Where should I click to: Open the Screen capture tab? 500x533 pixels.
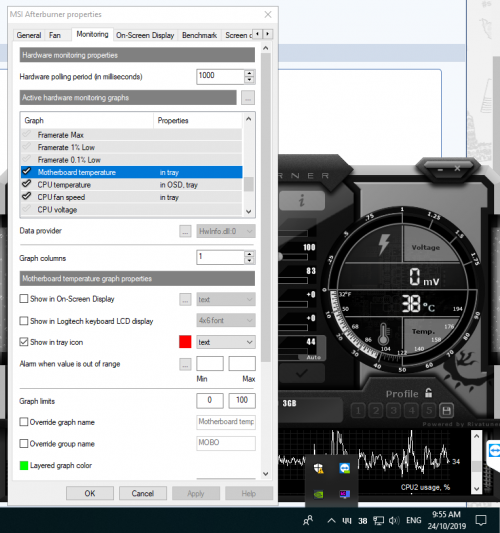[238, 35]
